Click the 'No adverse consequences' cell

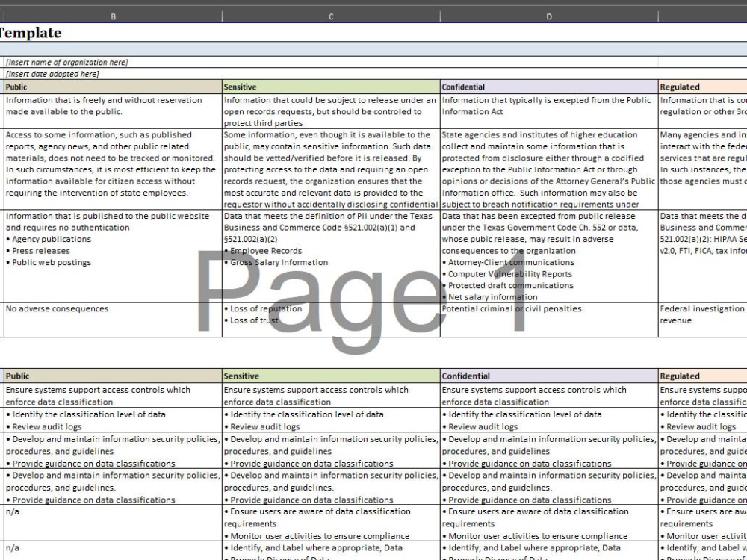click(113, 320)
